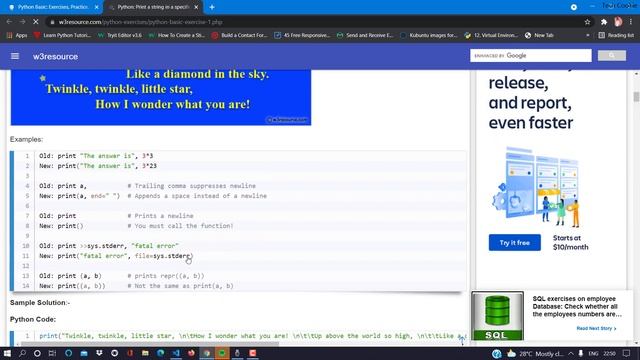Click the Google search magnifier button
The height and width of the screenshot is (360, 640).
tap(611, 56)
